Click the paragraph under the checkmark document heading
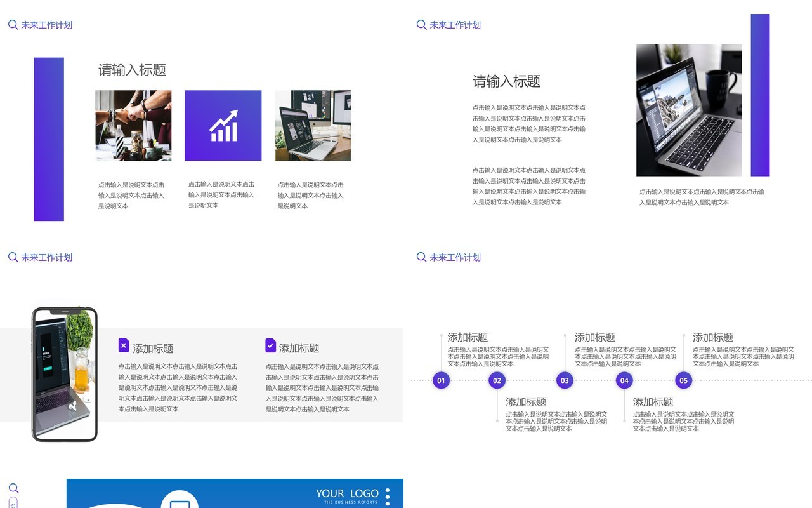This screenshot has width=812, height=508. [x=322, y=387]
